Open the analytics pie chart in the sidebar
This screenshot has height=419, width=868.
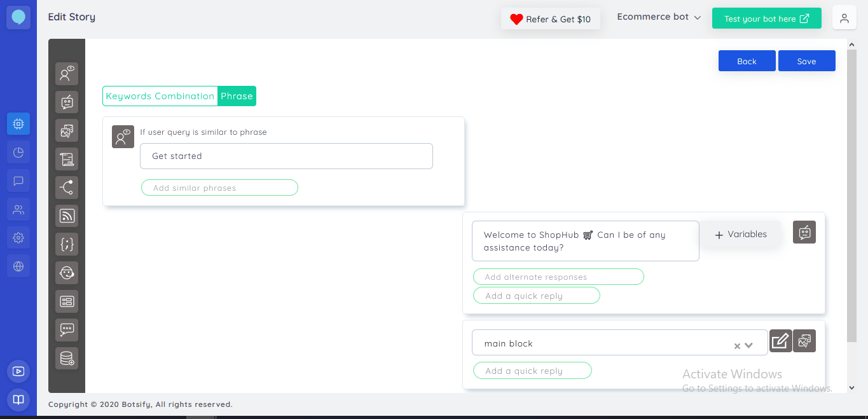18,152
